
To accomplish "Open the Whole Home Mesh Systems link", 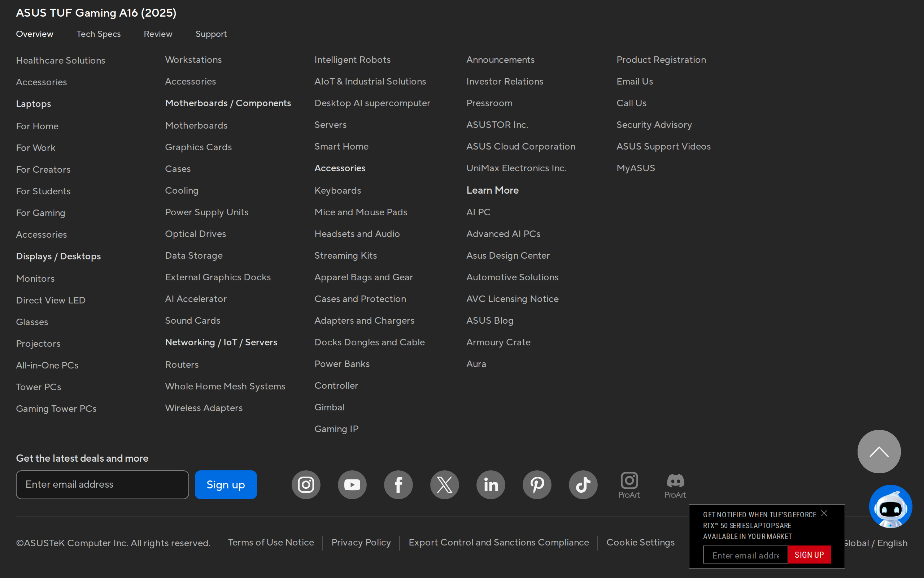I will pos(225,387).
